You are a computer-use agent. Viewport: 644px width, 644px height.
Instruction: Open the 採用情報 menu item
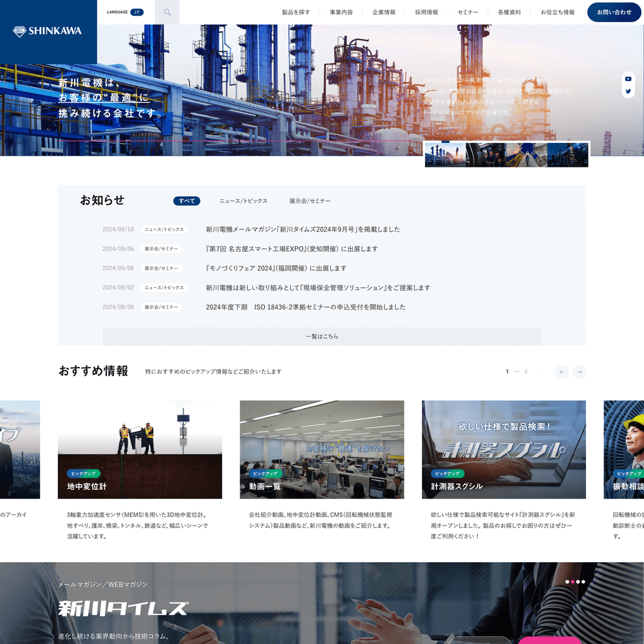(426, 12)
